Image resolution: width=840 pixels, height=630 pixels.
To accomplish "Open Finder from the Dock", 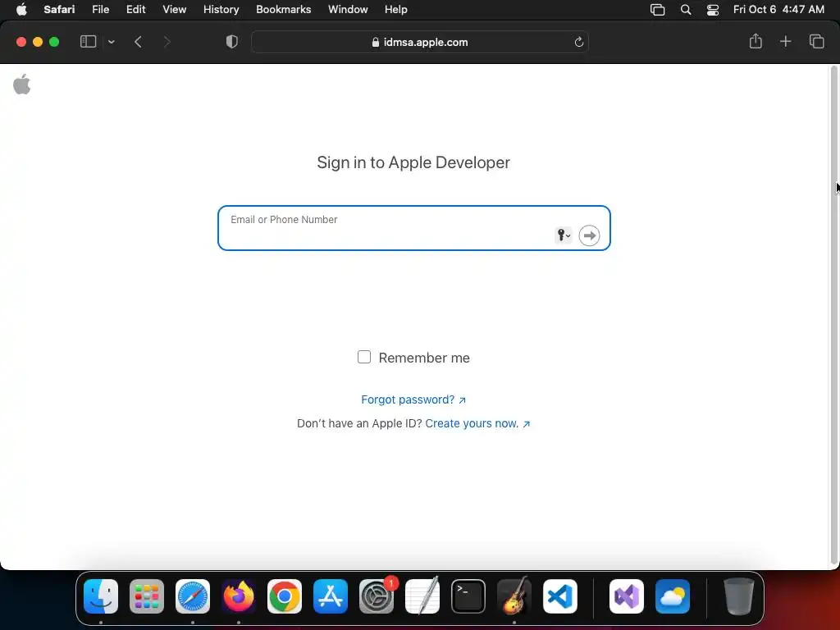I will (101, 596).
